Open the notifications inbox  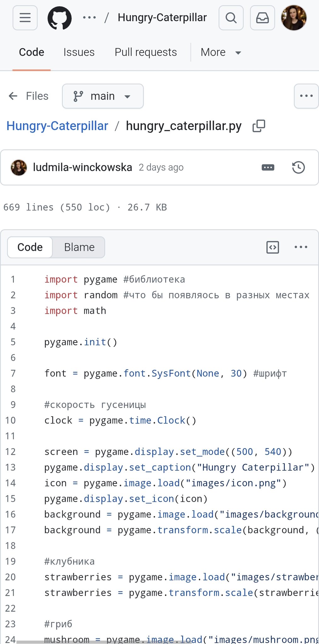pyautogui.click(x=262, y=18)
